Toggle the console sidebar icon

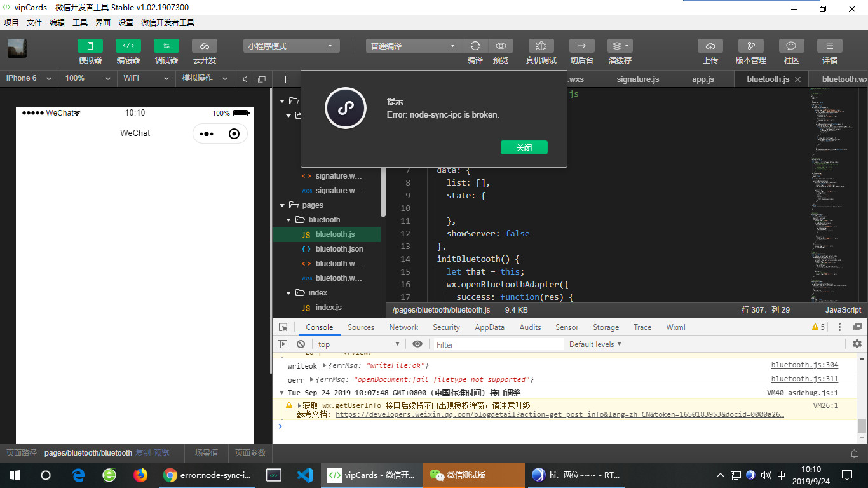[x=283, y=344]
